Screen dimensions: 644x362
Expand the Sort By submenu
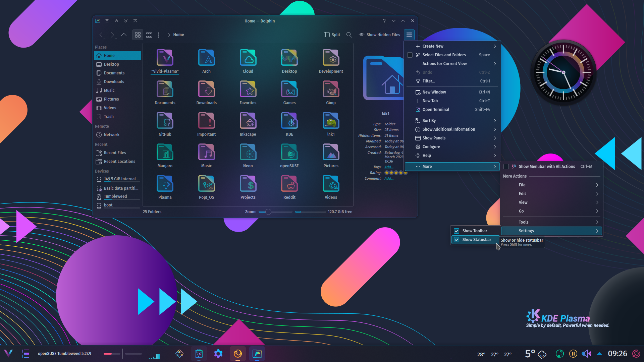(x=452, y=121)
